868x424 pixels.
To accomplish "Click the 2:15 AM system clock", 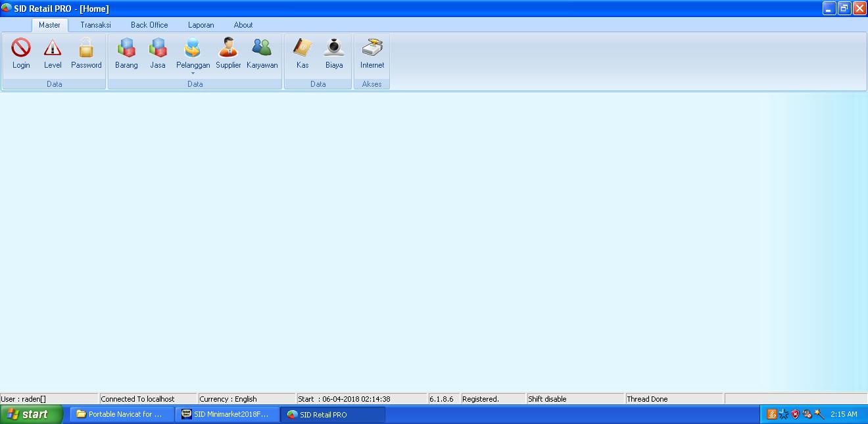I will point(844,414).
